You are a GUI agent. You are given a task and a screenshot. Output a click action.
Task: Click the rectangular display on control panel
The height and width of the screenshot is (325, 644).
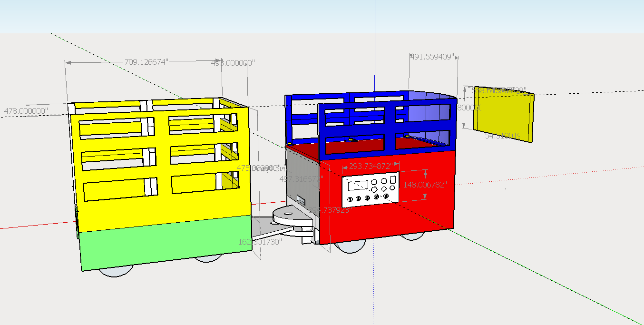[357, 184]
